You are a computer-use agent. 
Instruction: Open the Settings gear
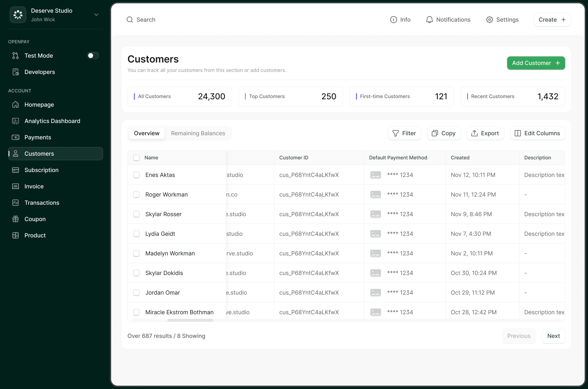(489, 20)
